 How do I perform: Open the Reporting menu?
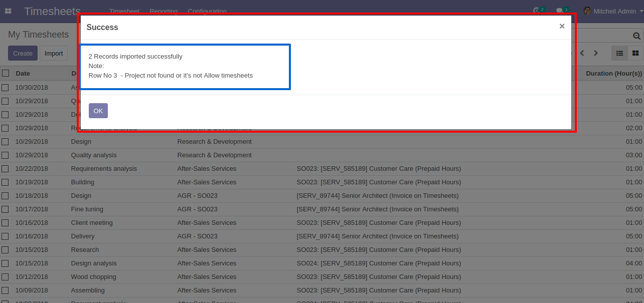click(x=164, y=11)
